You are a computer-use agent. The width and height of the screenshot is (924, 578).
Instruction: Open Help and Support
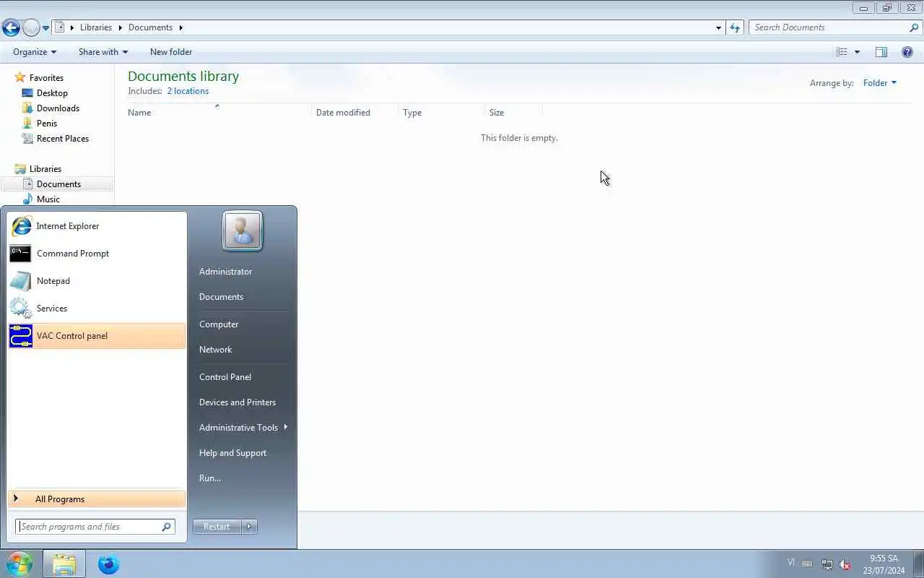tap(232, 453)
